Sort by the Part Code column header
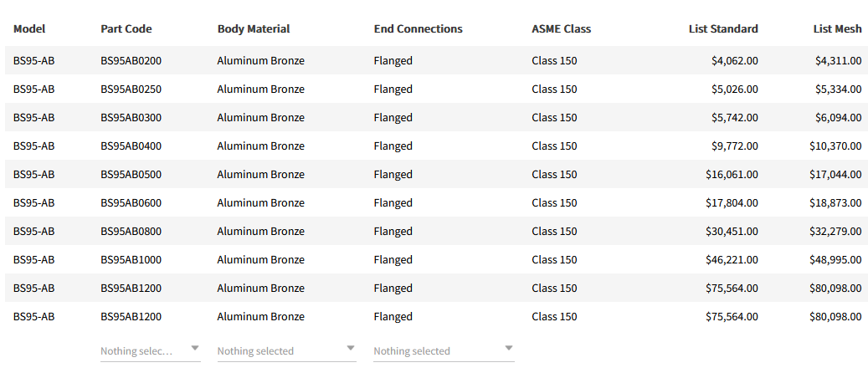The image size is (868, 378). (126, 28)
